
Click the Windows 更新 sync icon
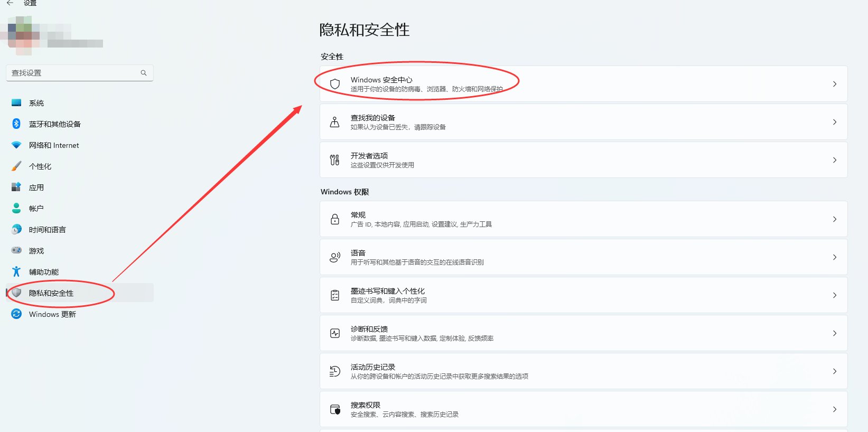(16, 314)
